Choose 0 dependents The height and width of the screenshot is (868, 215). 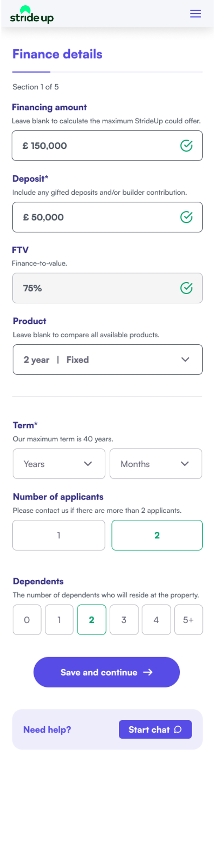point(27,620)
